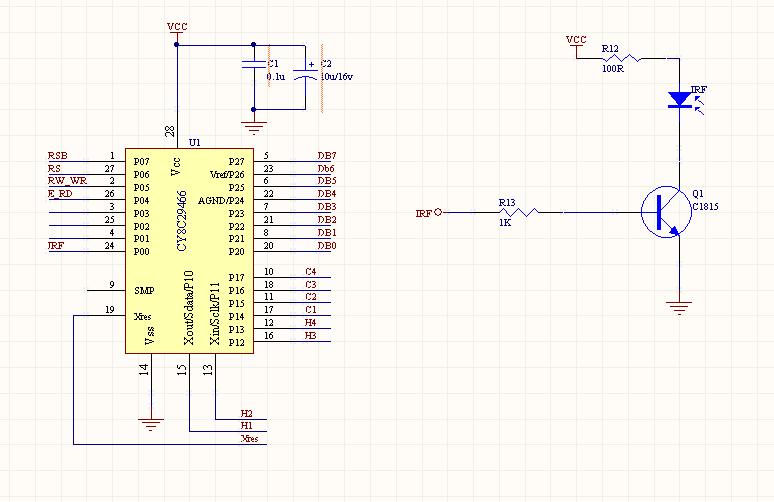Click the R12 resistor zigzag symbol

[622, 58]
